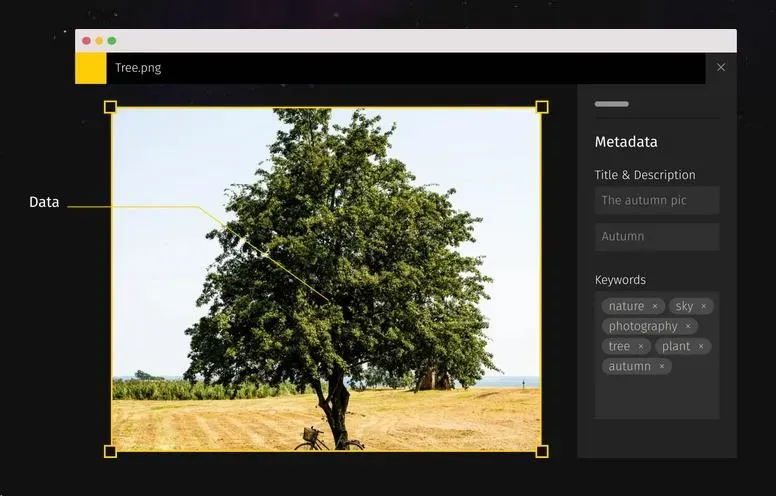Click the top-left crop handle

click(110, 107)
